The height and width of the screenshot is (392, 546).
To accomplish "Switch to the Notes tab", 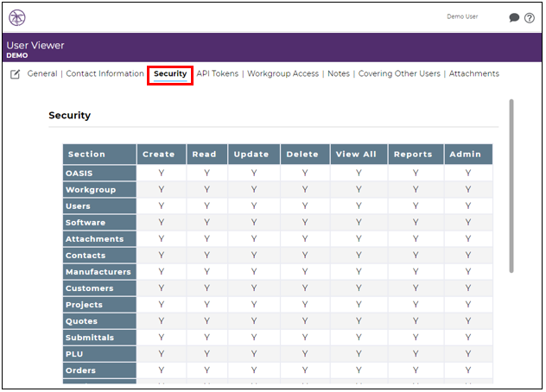I will point(339,73).
